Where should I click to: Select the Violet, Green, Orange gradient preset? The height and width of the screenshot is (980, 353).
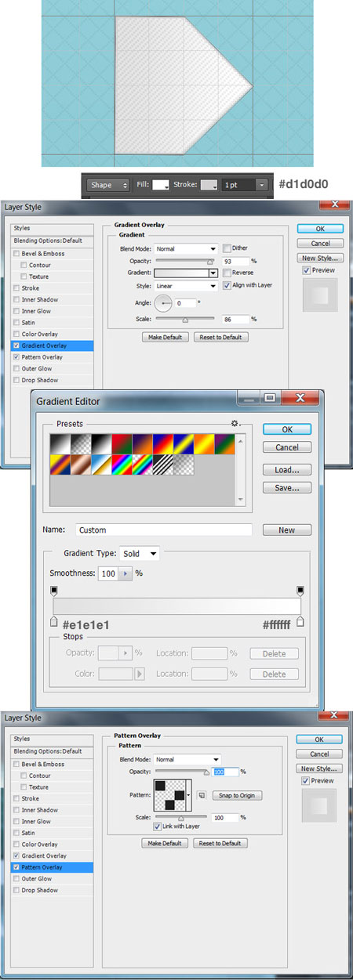click(223, 443)
